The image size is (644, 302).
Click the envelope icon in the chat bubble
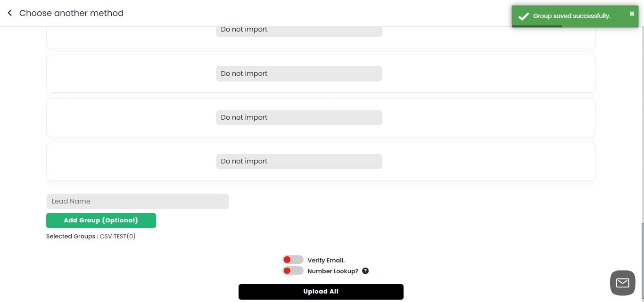pos(622,283)
